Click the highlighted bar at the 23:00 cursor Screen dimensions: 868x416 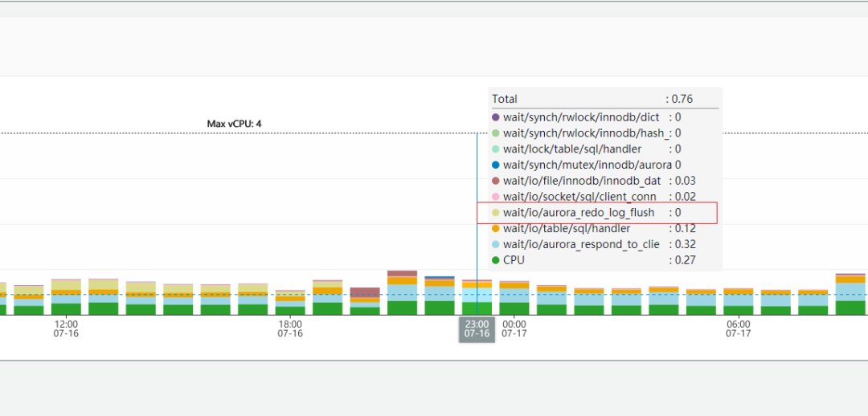click(477, 299)
